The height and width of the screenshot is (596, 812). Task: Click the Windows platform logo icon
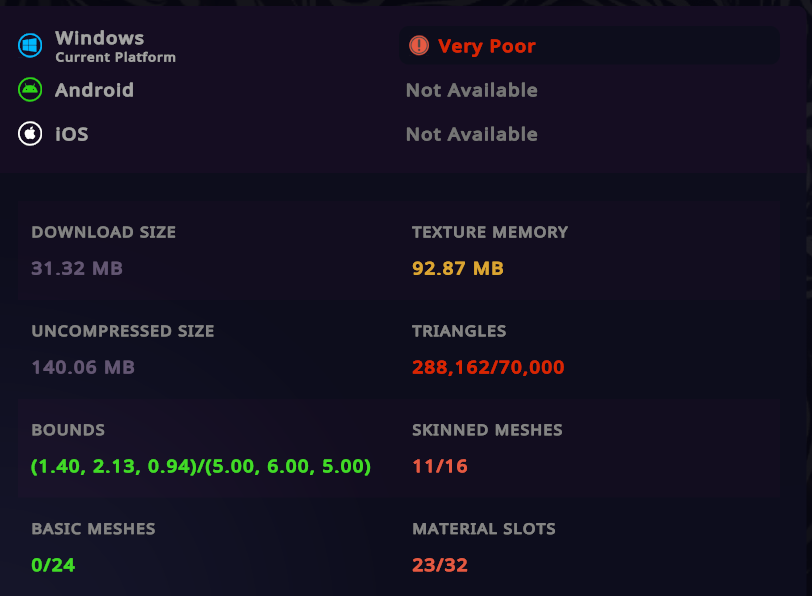click(x=30, y=46)
